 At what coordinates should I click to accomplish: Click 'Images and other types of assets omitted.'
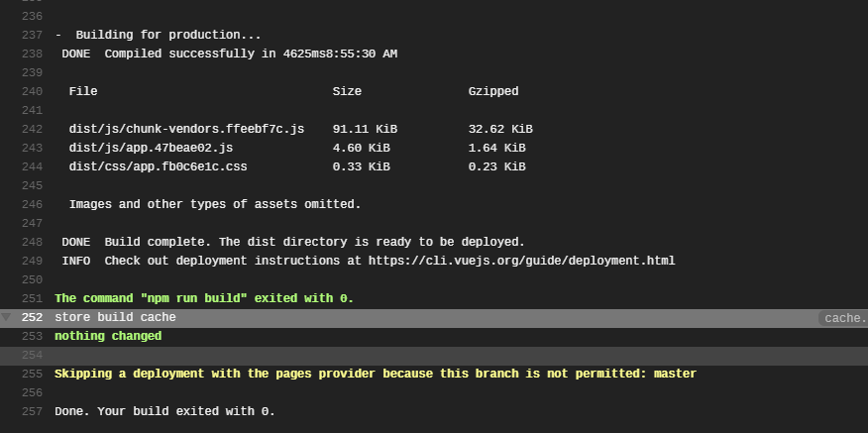215,204
